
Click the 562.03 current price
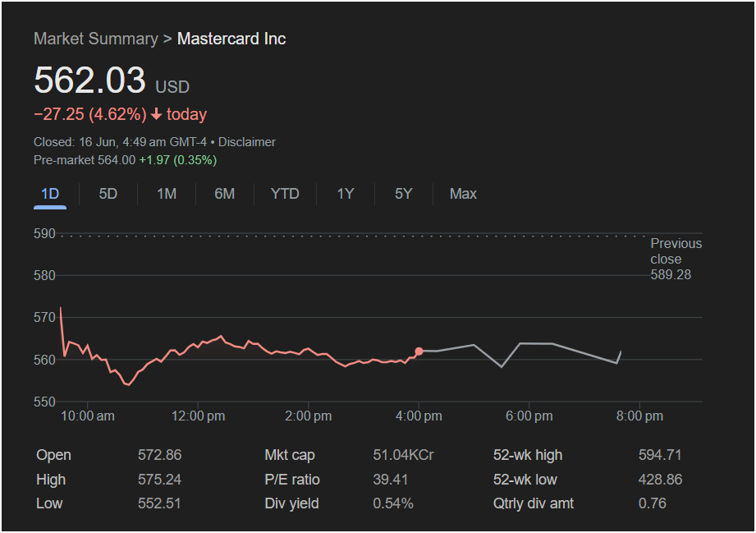click(89, 80)
